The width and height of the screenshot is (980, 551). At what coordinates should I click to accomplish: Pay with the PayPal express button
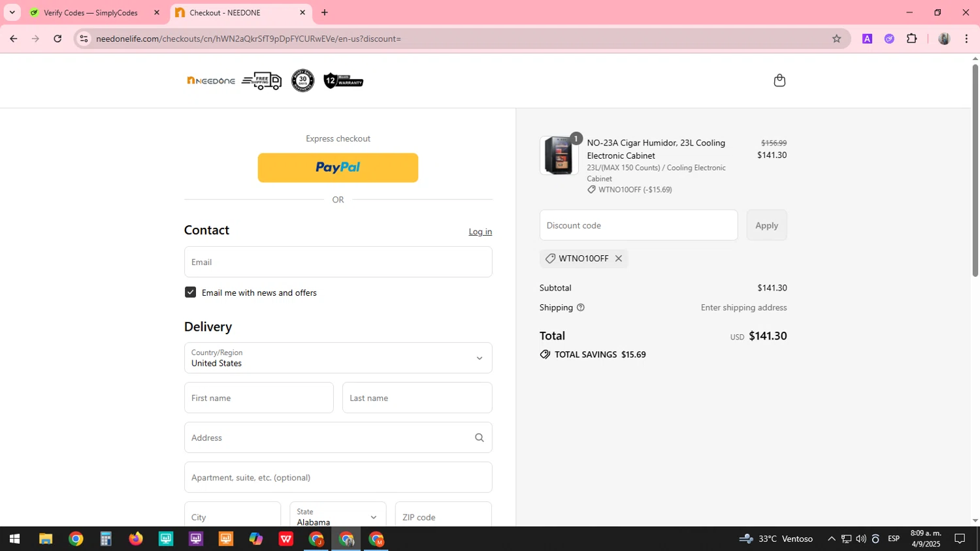point(338,168)
